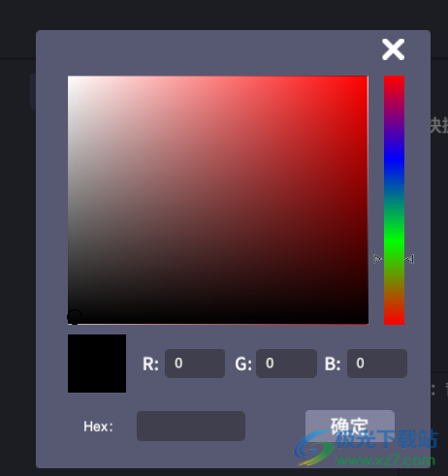Click into the Hex input box
The image size is (448, 476).
191,426
